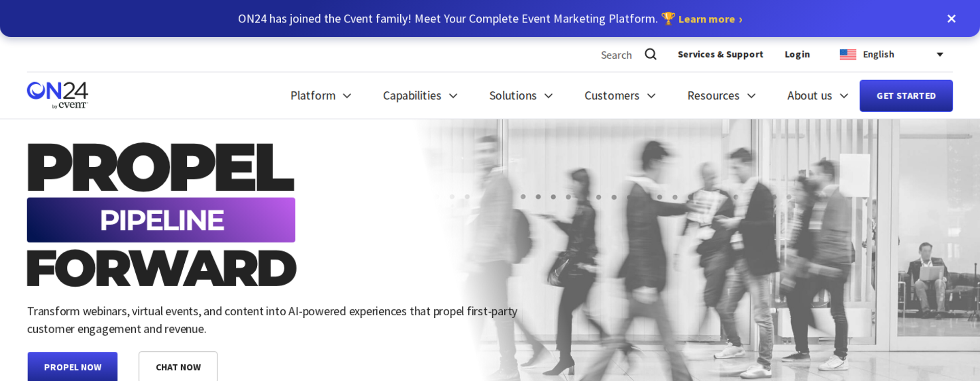Open the English language dropdown arrow
980x381 pixels.
pos(940,55)
